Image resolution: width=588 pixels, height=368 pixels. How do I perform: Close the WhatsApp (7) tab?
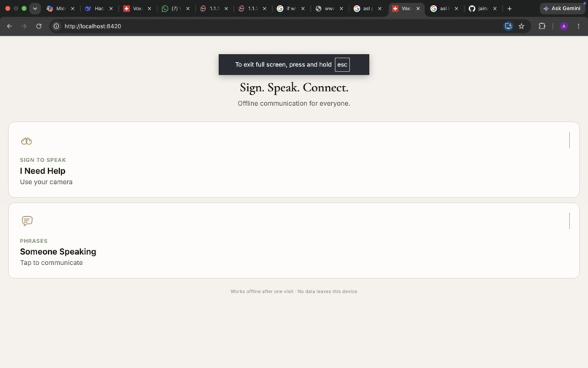pyautogui.click(x=187, y=8)
